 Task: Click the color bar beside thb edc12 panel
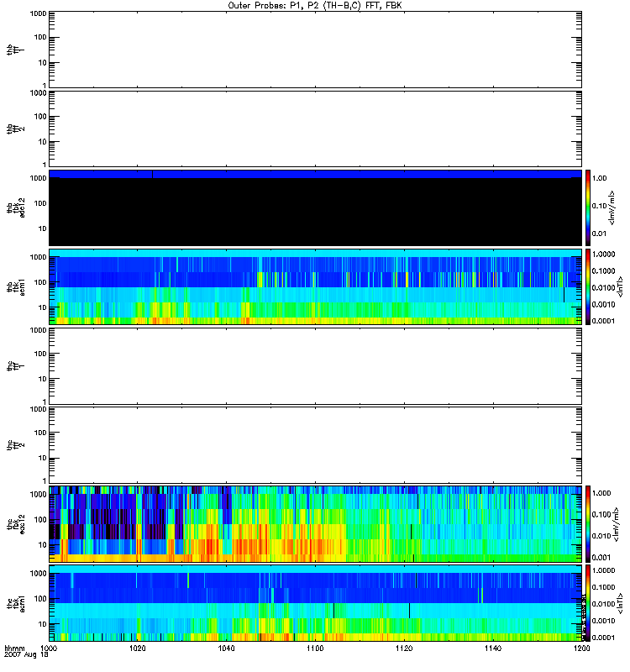tap(589, 207)
